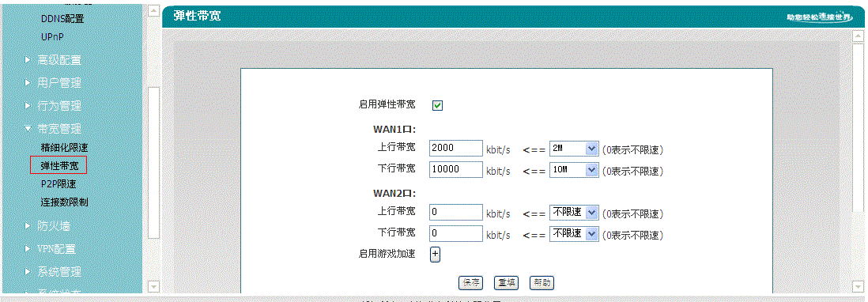Click the 助您轻松连接世界 slogan logo
The image size is (868, 302).
820,17
